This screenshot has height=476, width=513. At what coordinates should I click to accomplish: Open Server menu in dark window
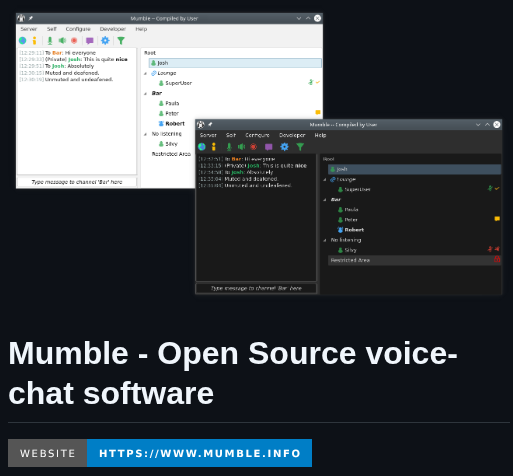[x=208, y=135]
